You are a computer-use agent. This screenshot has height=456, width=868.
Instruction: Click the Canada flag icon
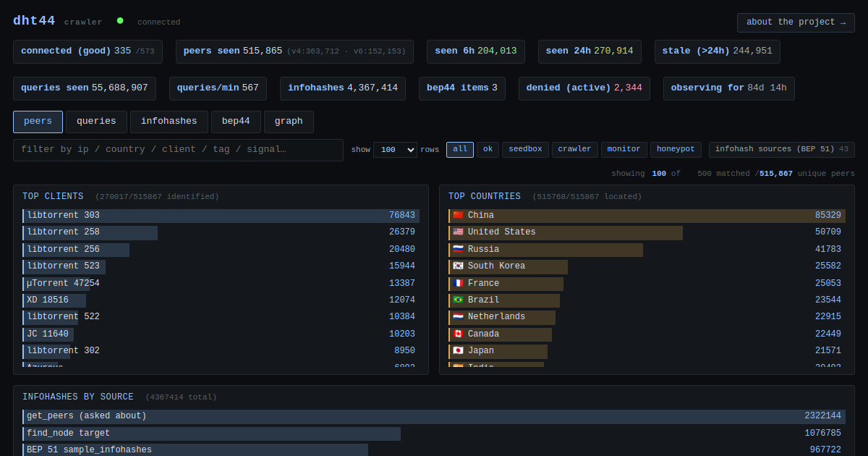tap(458, 334)
